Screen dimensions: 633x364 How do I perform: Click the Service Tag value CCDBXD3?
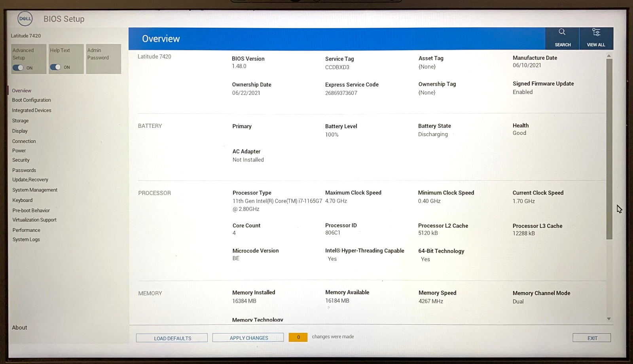pos(337,67)
